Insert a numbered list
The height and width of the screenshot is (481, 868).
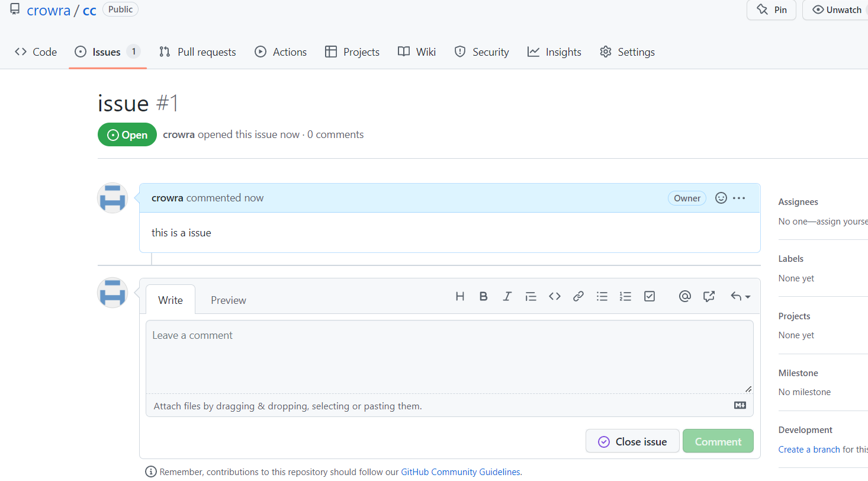pos(626,296)
